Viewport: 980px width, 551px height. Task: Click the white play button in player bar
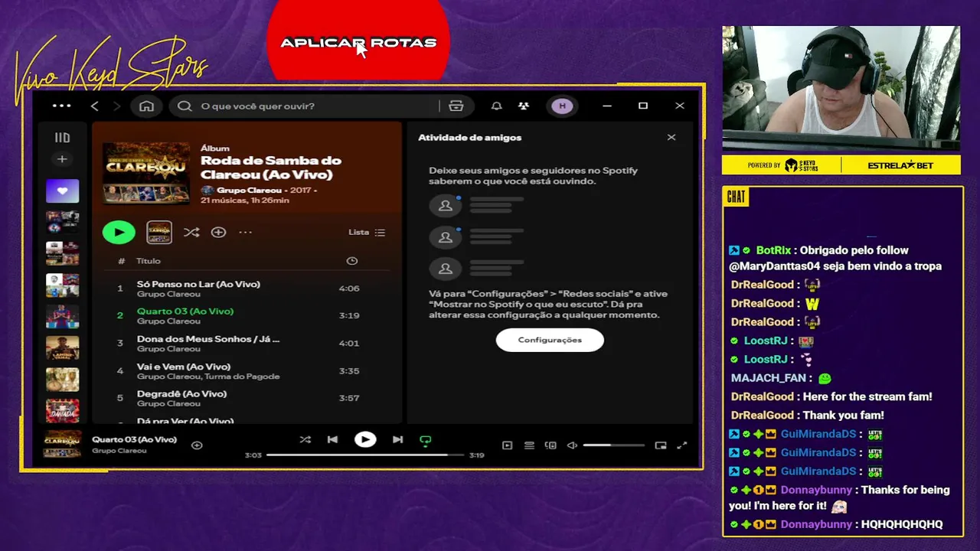365,439
